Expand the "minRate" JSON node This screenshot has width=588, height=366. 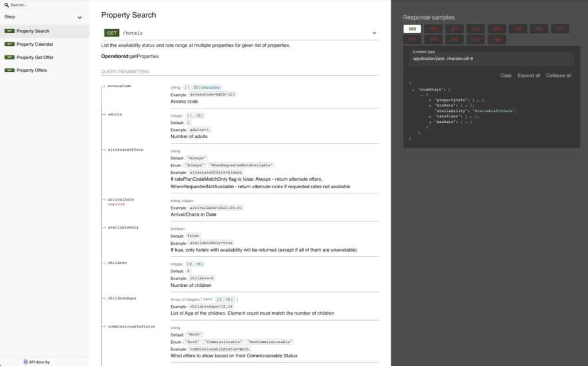click(x=430, y=106)
